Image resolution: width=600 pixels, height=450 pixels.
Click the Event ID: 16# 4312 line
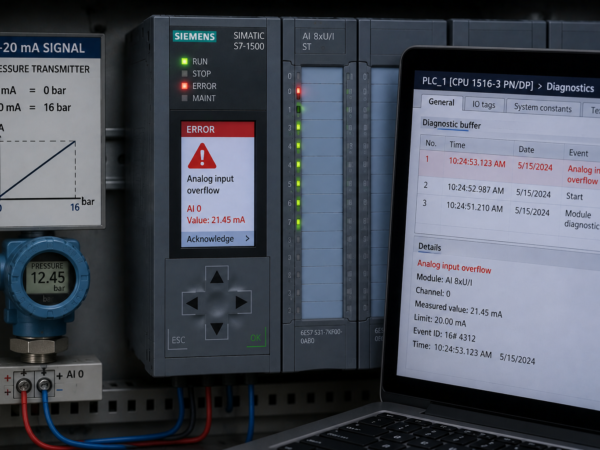(x=444, y=334)
